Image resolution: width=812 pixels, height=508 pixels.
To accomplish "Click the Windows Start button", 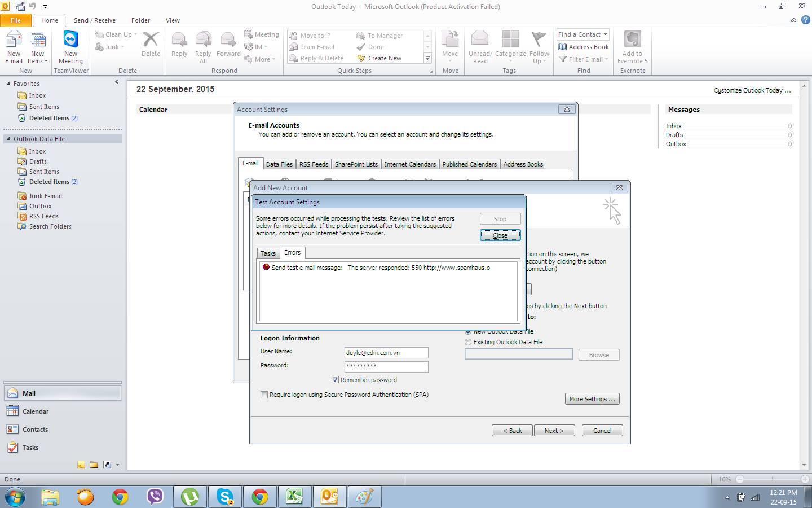I will click(x=15, y=497).
